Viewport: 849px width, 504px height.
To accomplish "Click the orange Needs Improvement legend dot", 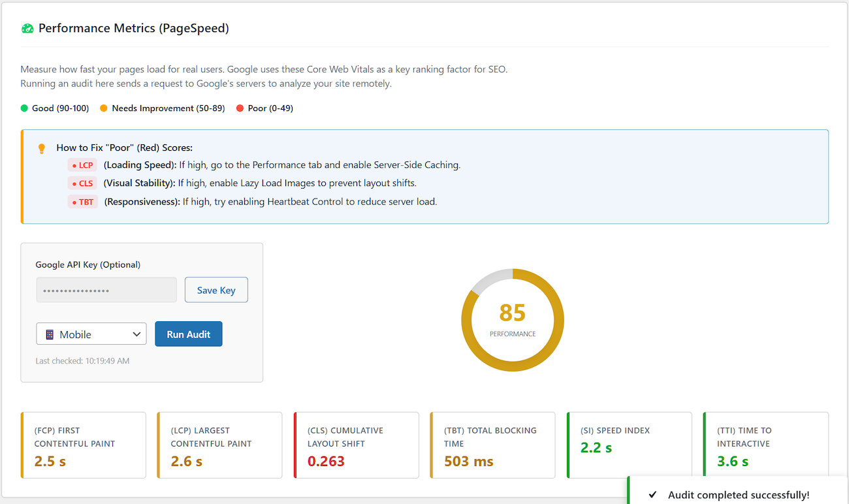I will [105, 108].
